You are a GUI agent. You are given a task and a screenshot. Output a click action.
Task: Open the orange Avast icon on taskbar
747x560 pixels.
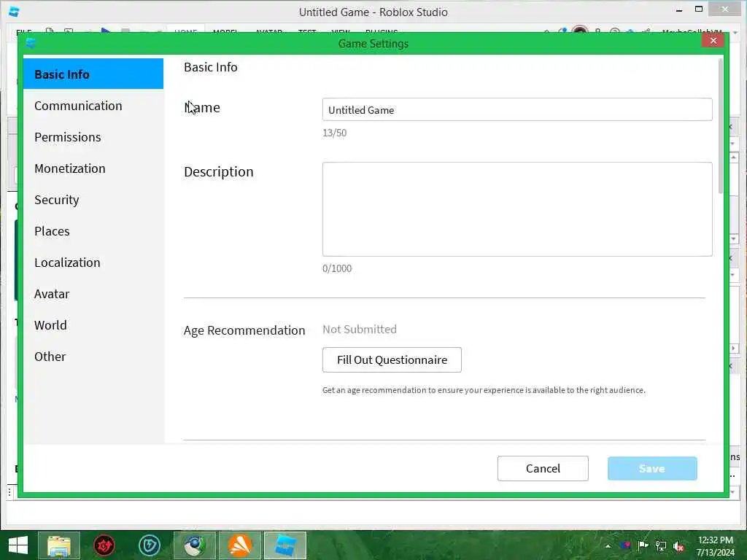point(240,545)
